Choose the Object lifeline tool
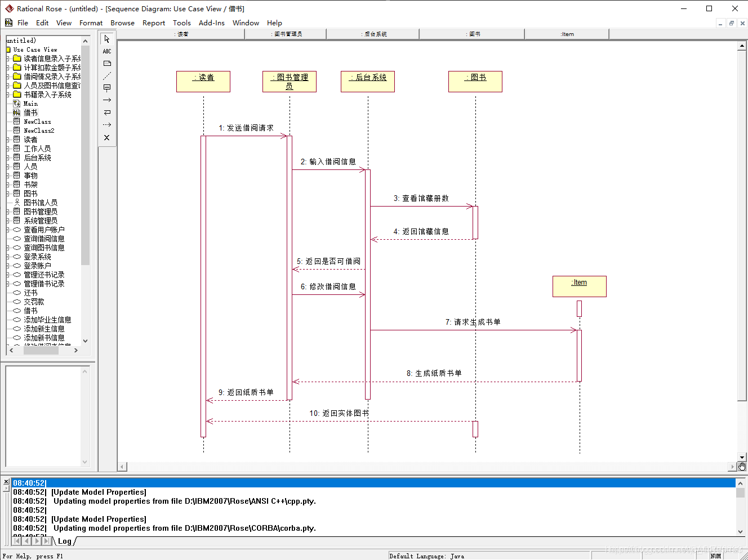The height and width of the screenshot is (560, 748). tap(107, 88)
